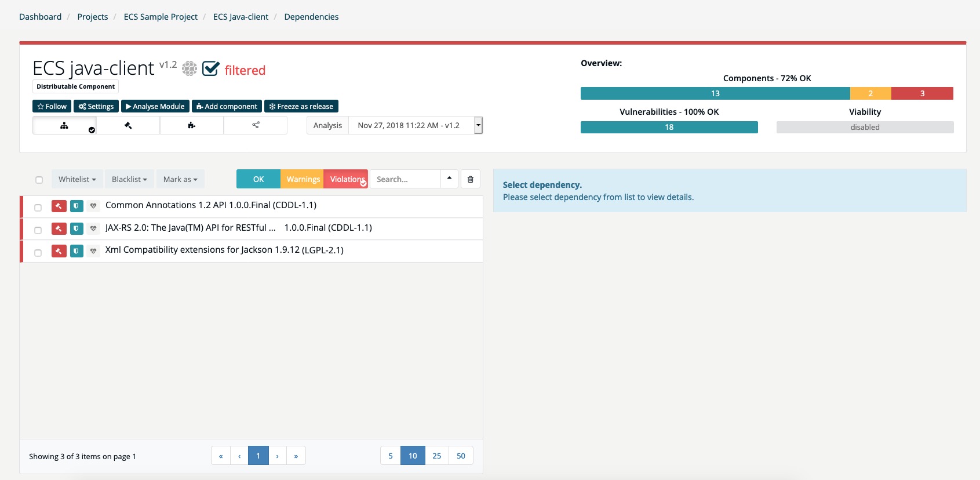Click the Add component button
980x480 pixels.
coord(227,107)
